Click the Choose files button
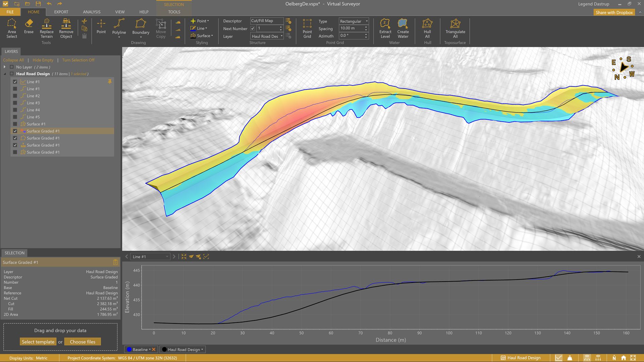Screen dimensions: 644x362 click(83, 342)
